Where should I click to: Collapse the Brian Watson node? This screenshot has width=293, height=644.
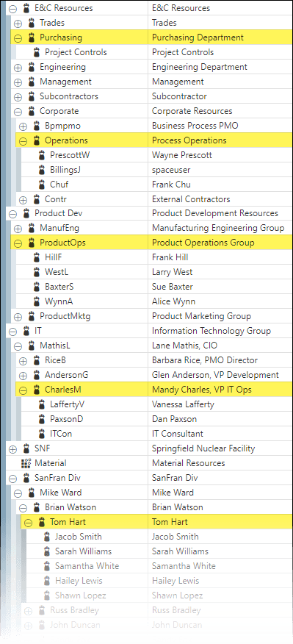pyautogui.click(x=23, y=508)
